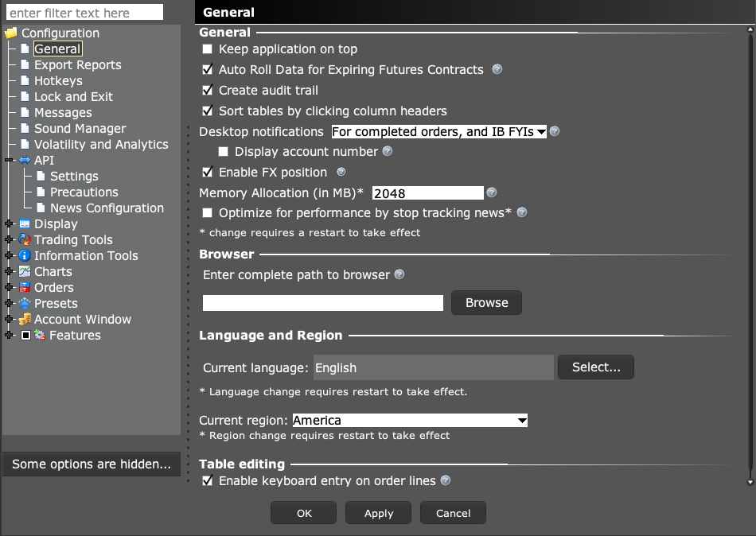Click Browse to locate browser
756x536 pixels.
click(486, 303)
